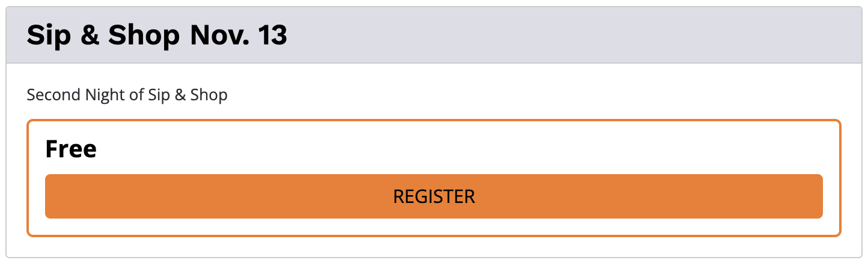Click "Nov. 13" in the event title
Viewport: 868px width, 263px height.
(239, 36)
